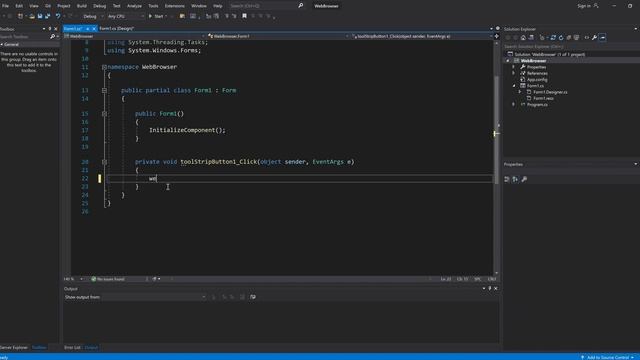Click the Save icon in toolbar
Image resolution: width=640 pixels, height=360 pixels.
40,16
